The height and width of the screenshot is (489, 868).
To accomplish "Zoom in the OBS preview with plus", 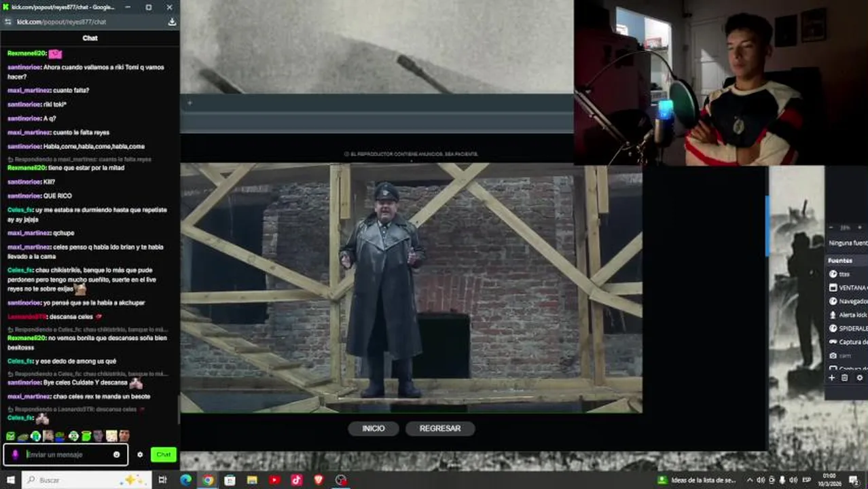I will [x=860, y=228].
